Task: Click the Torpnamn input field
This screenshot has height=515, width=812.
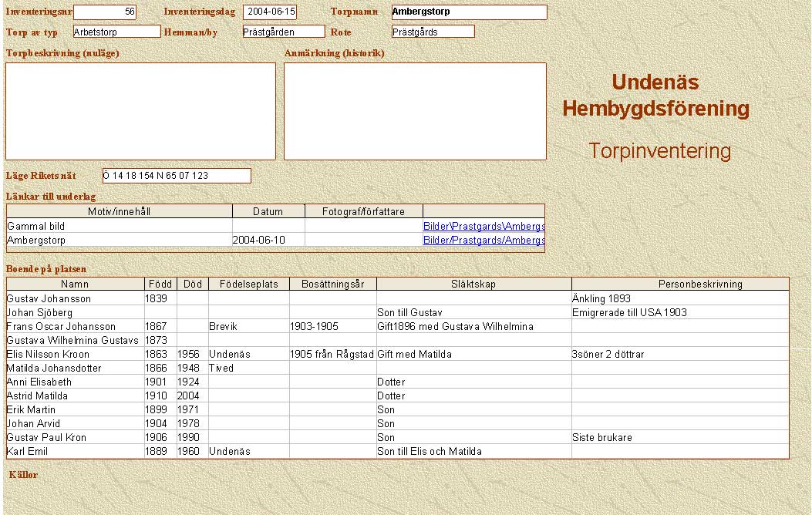Action: tap(469, 12)
